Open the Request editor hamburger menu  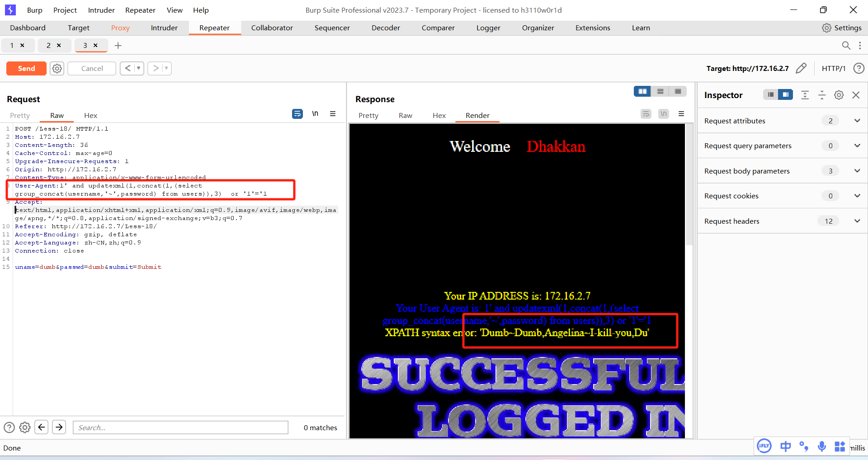(x=334, y=114)
